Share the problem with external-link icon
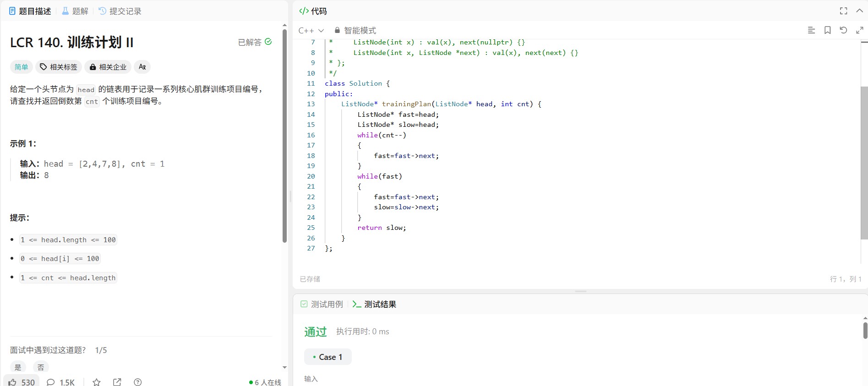 [117, 382]
